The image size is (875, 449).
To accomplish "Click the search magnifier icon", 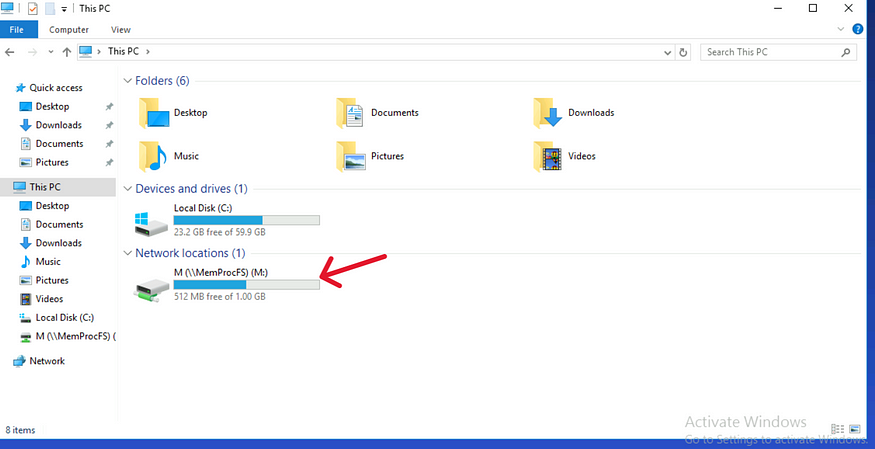I will click(846, 52).
